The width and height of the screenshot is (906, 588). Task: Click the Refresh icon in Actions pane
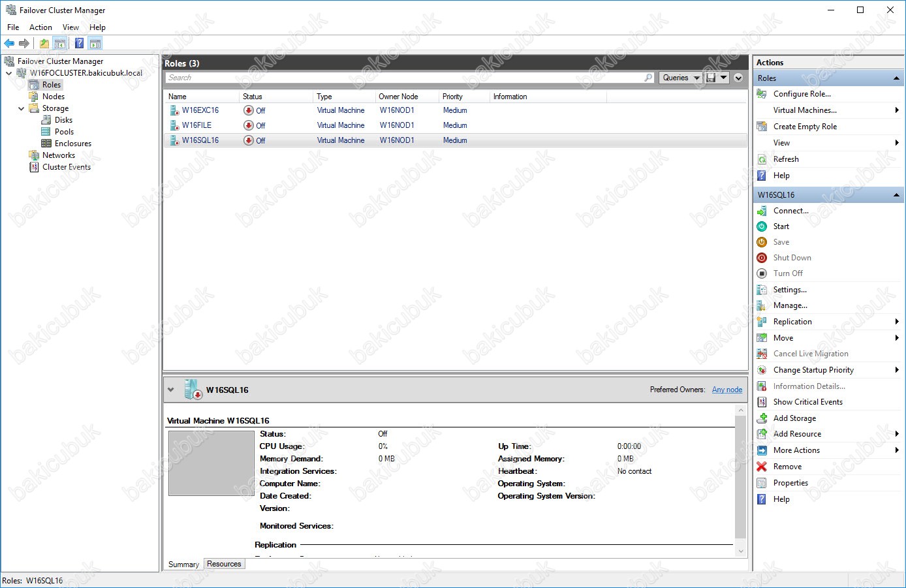point(762,159)
